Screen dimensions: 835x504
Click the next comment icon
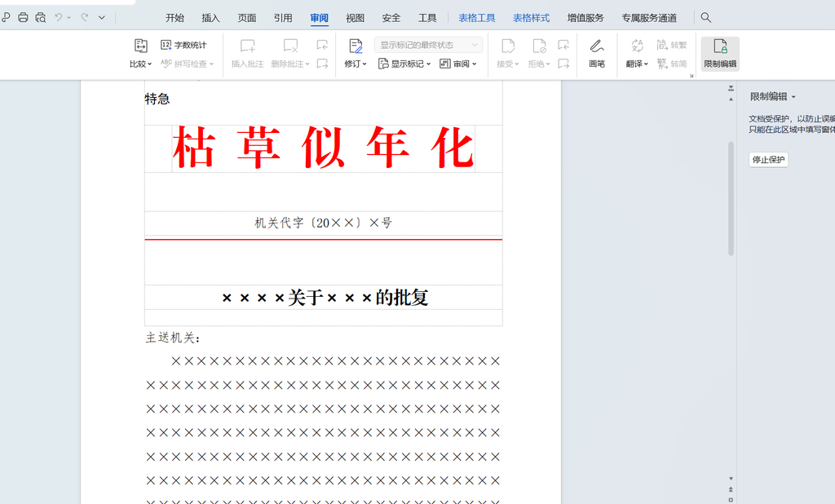tap(322, 64)
